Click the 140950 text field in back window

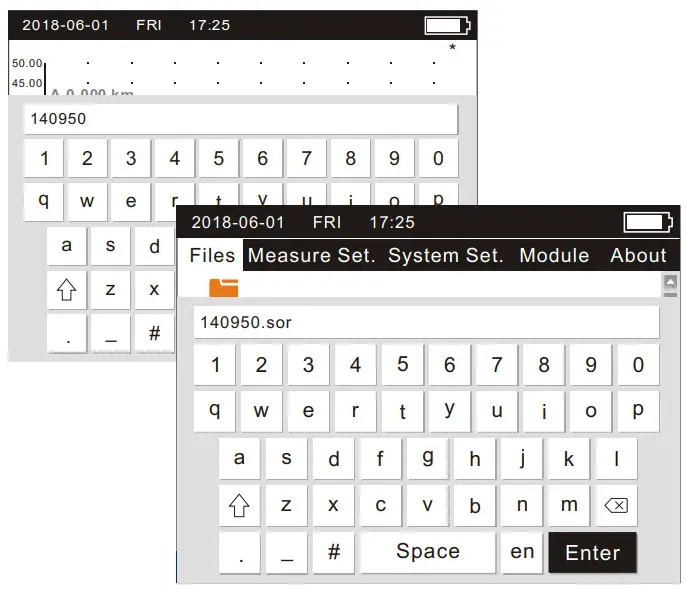[241, 119]
